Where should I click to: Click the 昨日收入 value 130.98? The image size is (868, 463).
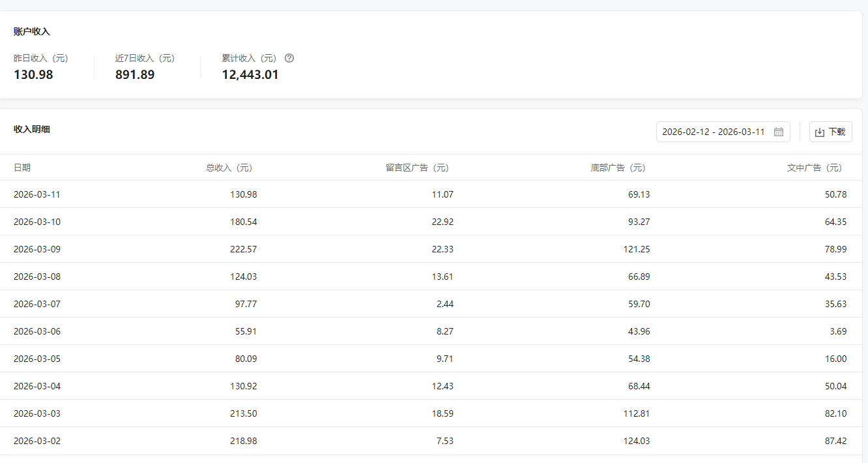[33, 74]
